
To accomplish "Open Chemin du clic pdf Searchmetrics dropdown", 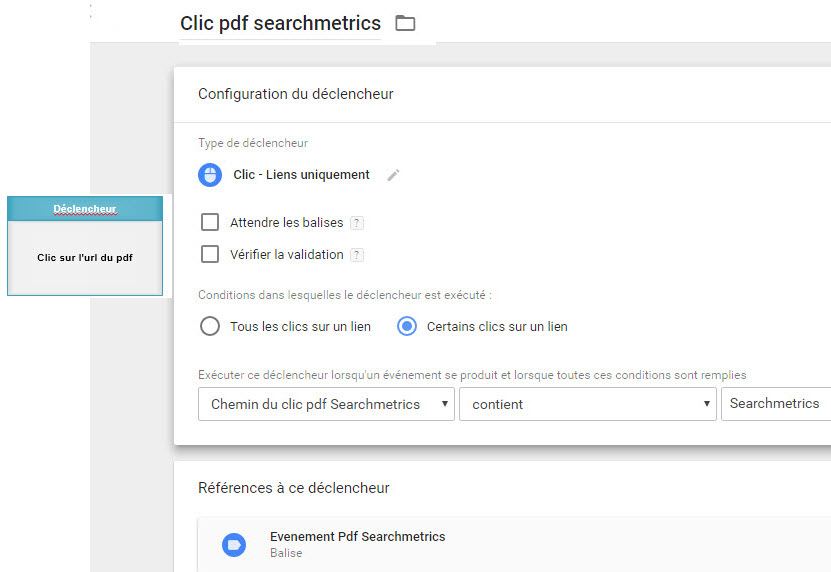I will coord(326,404).
